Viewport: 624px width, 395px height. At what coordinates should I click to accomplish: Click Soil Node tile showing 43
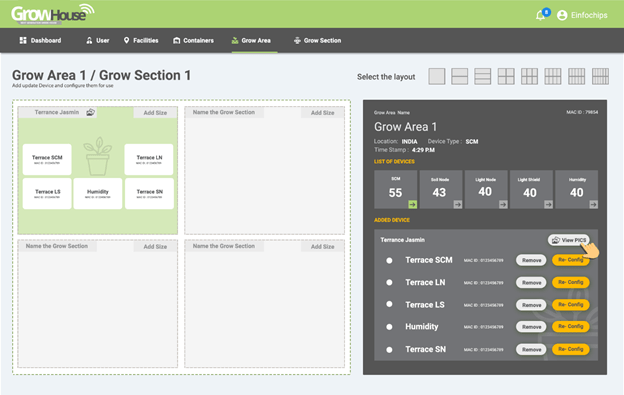441,189
